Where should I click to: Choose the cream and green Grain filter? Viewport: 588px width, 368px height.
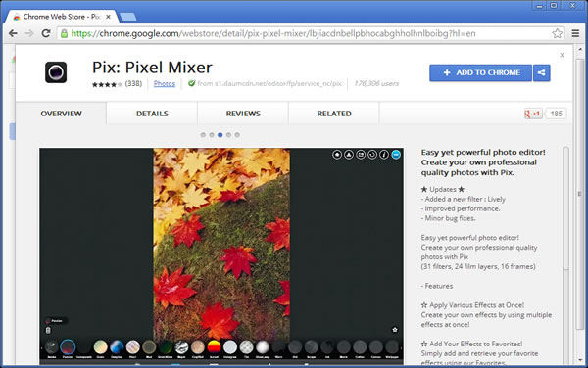point(101,347)
